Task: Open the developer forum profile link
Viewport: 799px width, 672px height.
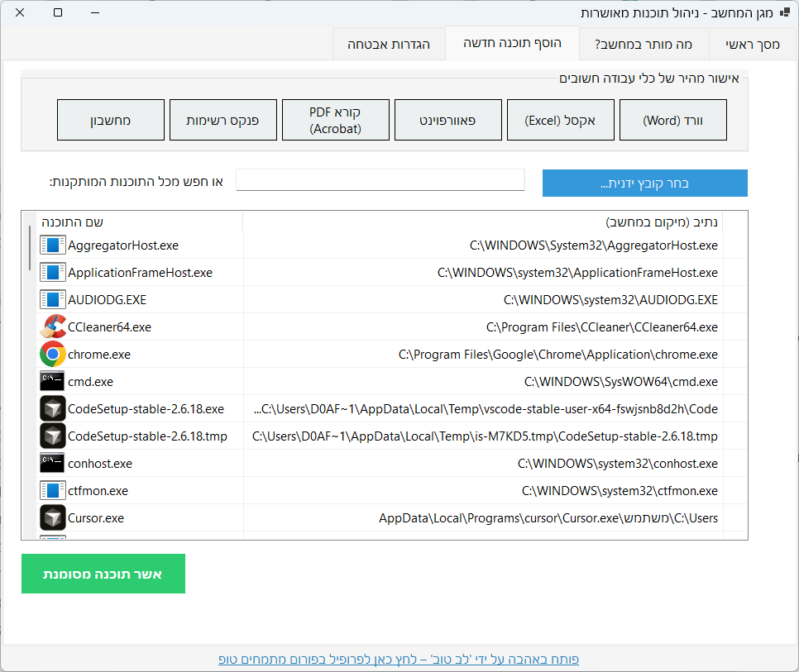Action: [399, 659]
